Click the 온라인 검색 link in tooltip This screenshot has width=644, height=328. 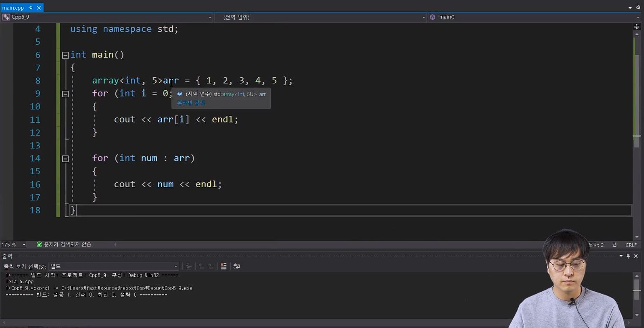tap(191, 103)
